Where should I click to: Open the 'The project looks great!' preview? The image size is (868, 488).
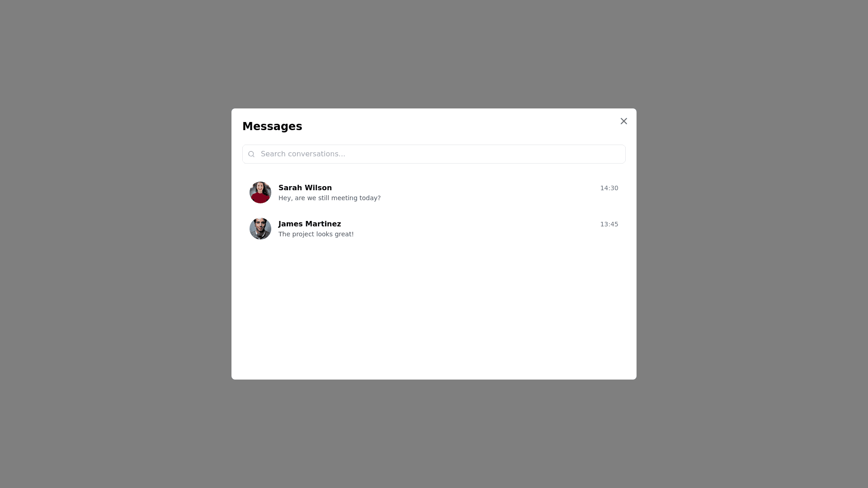pos(316,234)
